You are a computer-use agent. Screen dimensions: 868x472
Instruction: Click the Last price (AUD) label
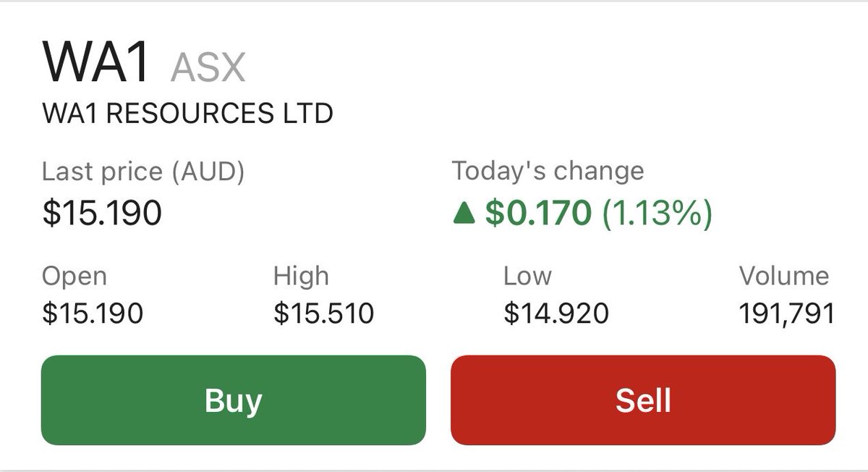pyautogui.click(x=143, y=172)
